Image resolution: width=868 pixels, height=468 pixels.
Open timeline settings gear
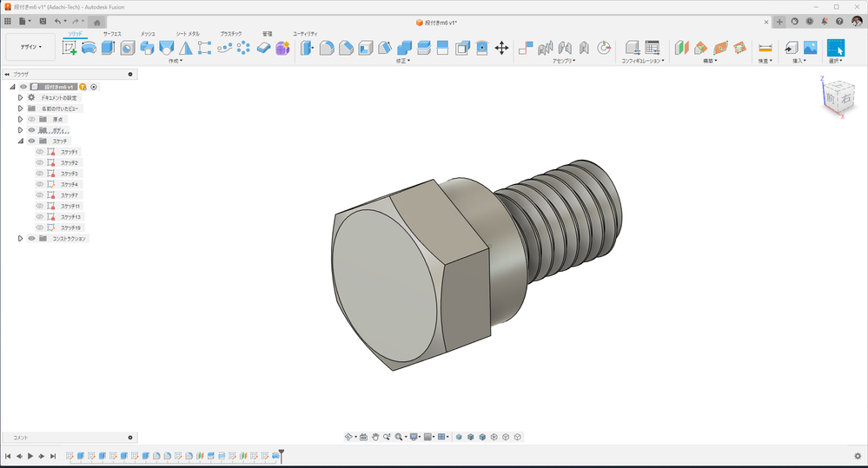[858, 456]
